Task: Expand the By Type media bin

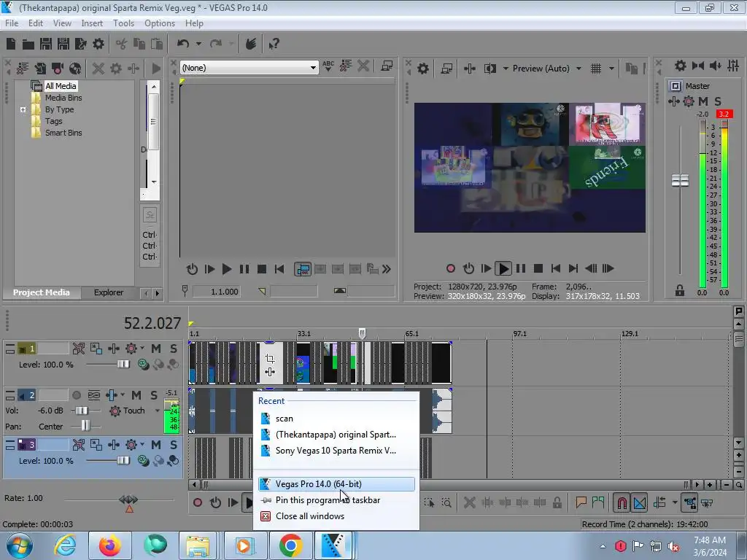Action: (x=23, y=109)
